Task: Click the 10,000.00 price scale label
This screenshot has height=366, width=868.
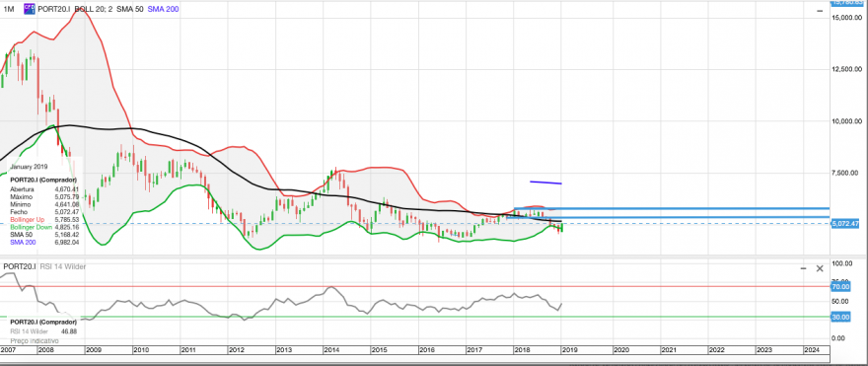Action: tap(847, 121)
